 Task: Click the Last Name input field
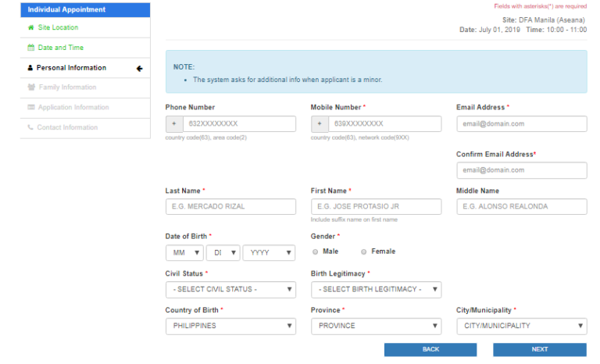pos(230,207)
